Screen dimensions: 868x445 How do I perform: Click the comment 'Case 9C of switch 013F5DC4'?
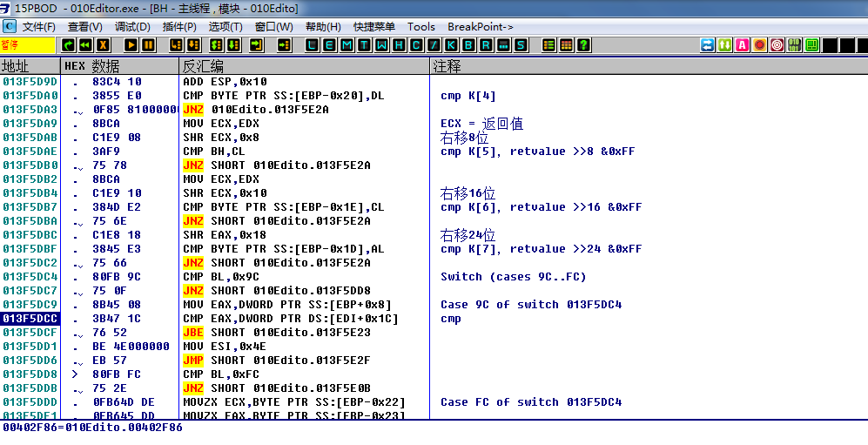531,305
